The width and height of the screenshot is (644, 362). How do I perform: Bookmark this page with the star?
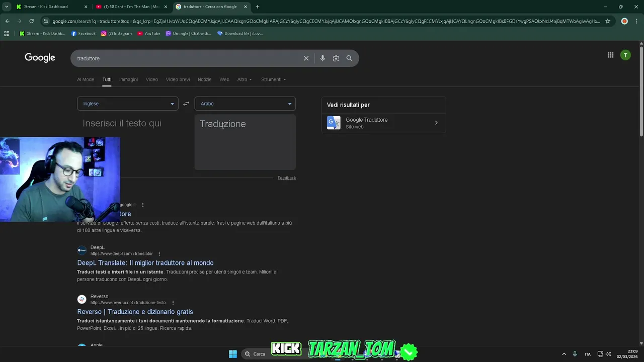click(608, 21)
